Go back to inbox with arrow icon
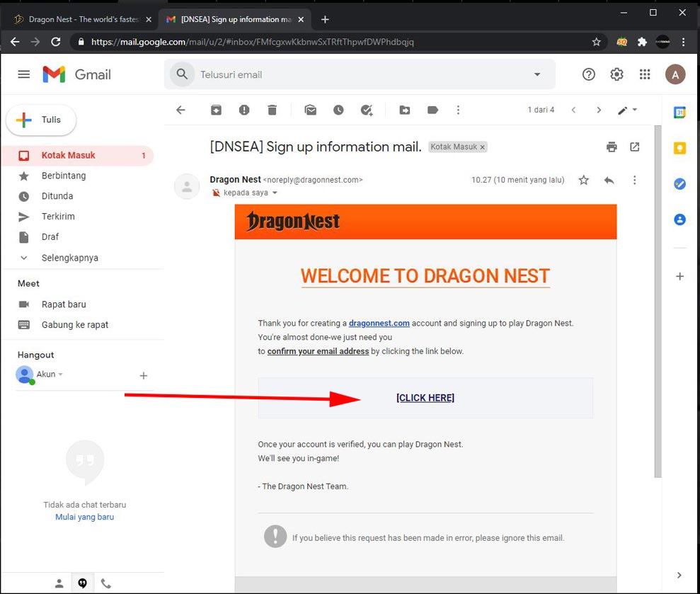The width and height of the screenshot is (700, 594). pos(180,110)
